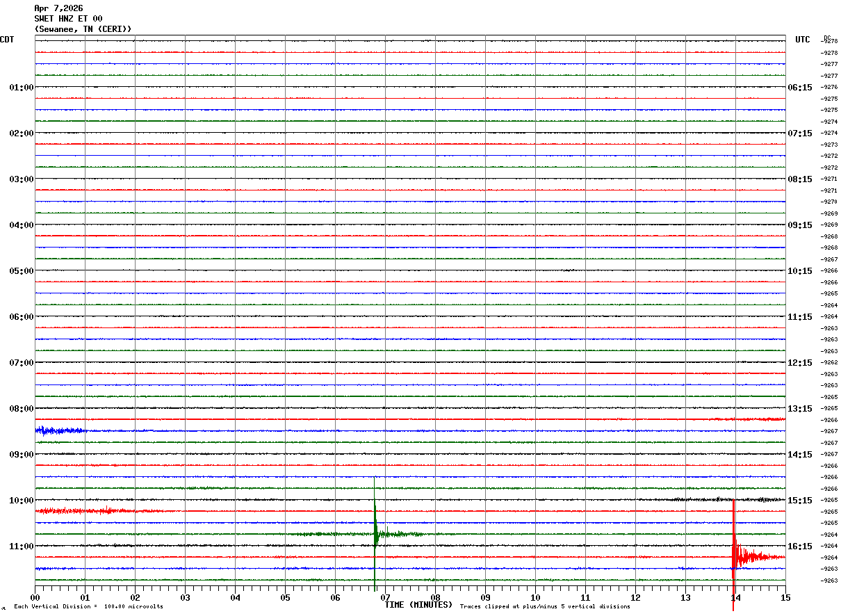This screenshot has height=616, width=841.
Task: Click the 11:15 UTC time label
Action: pyautogui.click(x=800, y=317)
